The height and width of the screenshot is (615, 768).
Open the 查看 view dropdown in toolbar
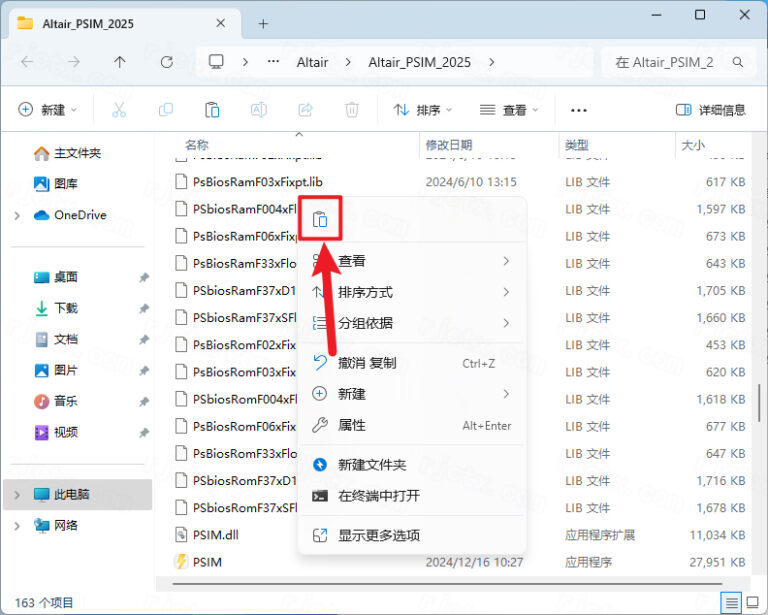pyautogui.click(x=508, y=110)
